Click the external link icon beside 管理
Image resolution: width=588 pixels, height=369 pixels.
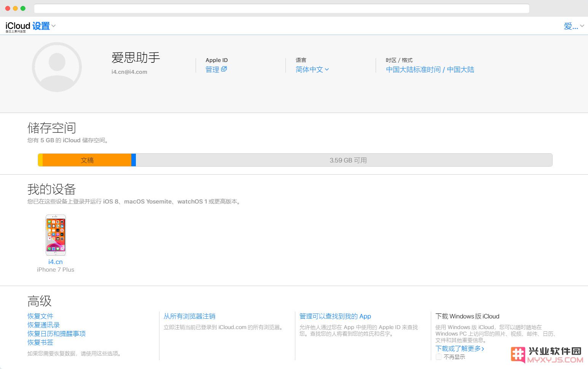click(224, 69)
